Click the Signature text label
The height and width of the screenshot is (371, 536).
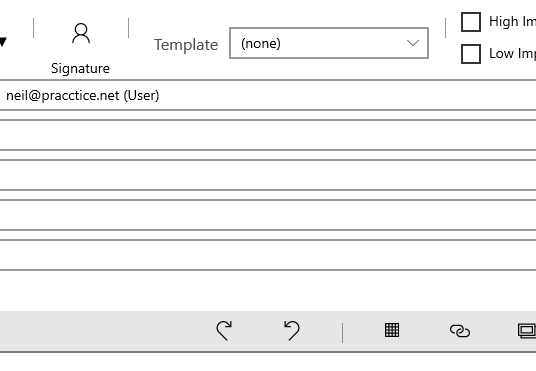pyautogui.click(x=80, y=68)
